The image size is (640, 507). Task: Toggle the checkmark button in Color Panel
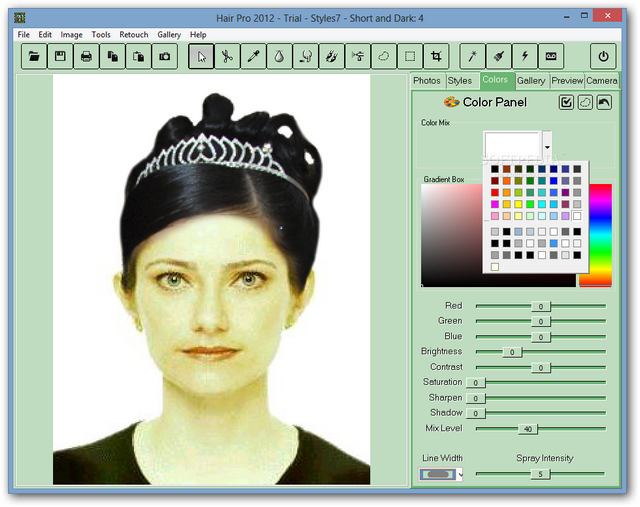point(566,102)
